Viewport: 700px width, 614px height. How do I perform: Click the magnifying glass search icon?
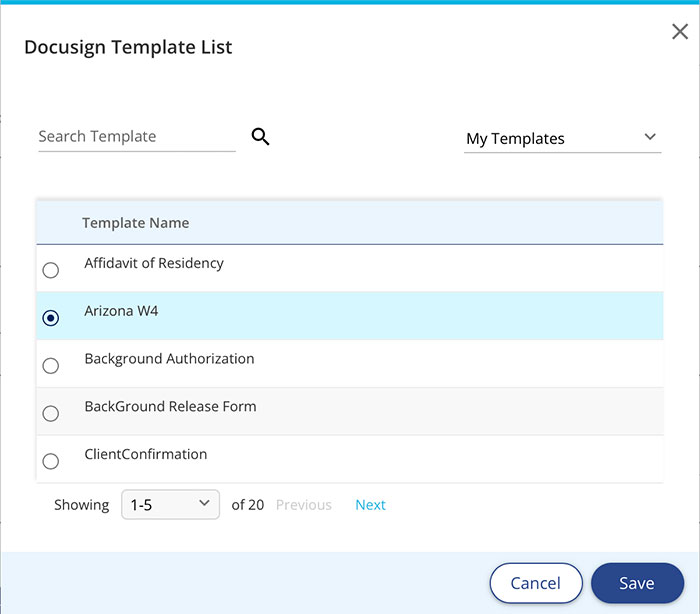pyautogui.click(x=260, y=136)
